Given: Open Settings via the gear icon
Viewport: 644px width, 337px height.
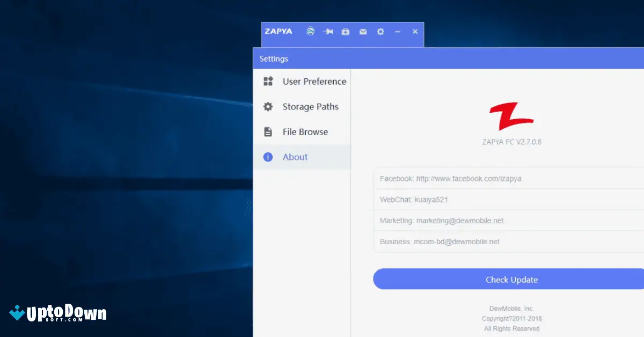Looking at the screenshot, I should [x=380, y=32].
